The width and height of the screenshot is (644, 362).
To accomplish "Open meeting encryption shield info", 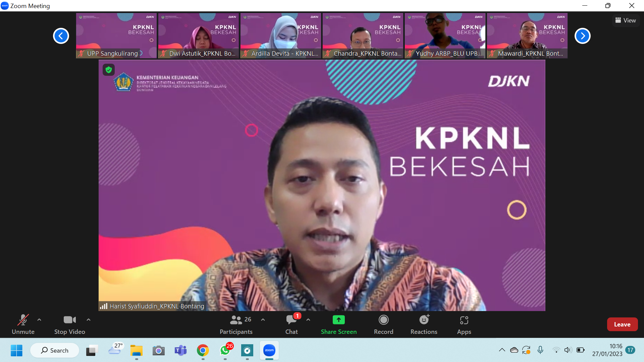I will pyautogui.click(x=109, y=70).
